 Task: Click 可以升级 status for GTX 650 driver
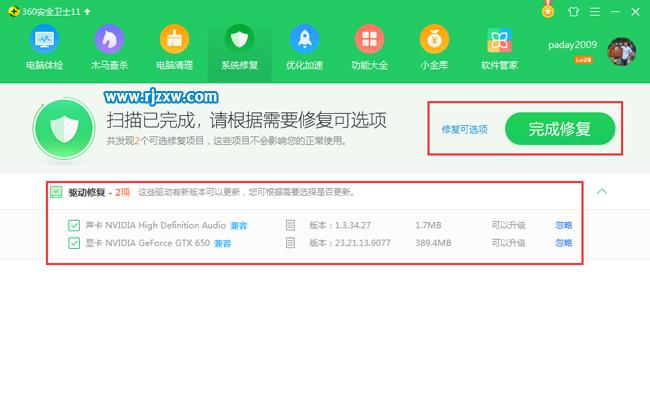(x=509, y=243)
